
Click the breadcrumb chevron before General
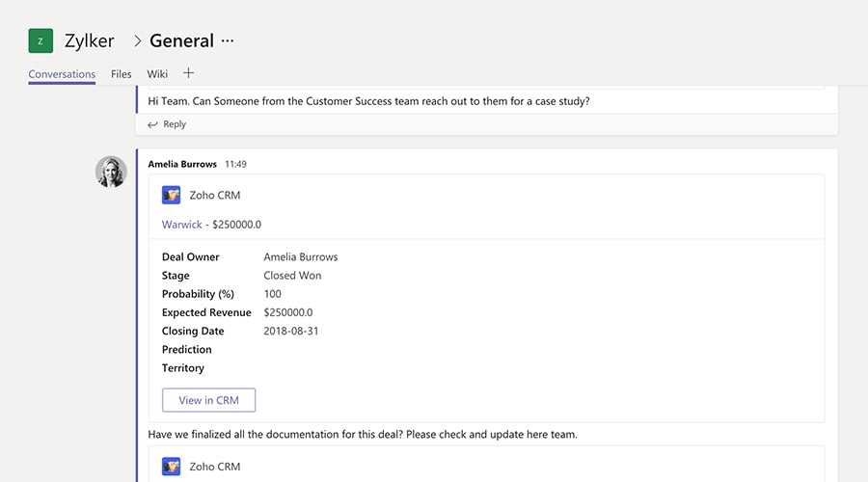tap(138, 40)
